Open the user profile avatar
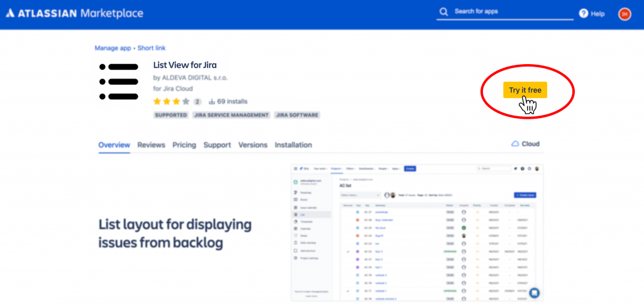Viewport: 644px width, 304px height. (x=625, y=14)
